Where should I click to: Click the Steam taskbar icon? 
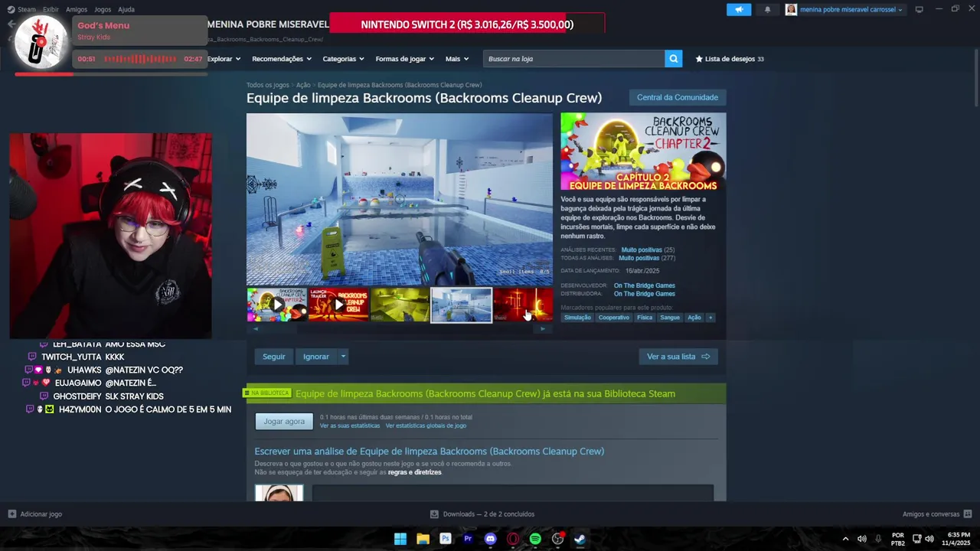(x=580, y=539)
